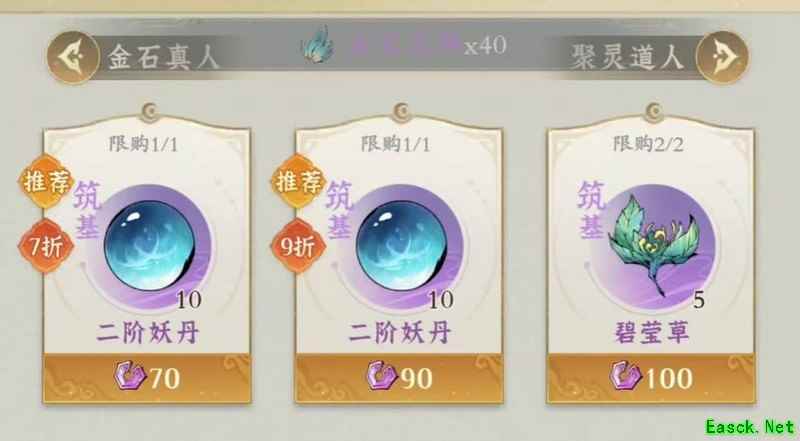Tap the 推荐 badge on the second card

pyautogui.click(x=298, y=181)
